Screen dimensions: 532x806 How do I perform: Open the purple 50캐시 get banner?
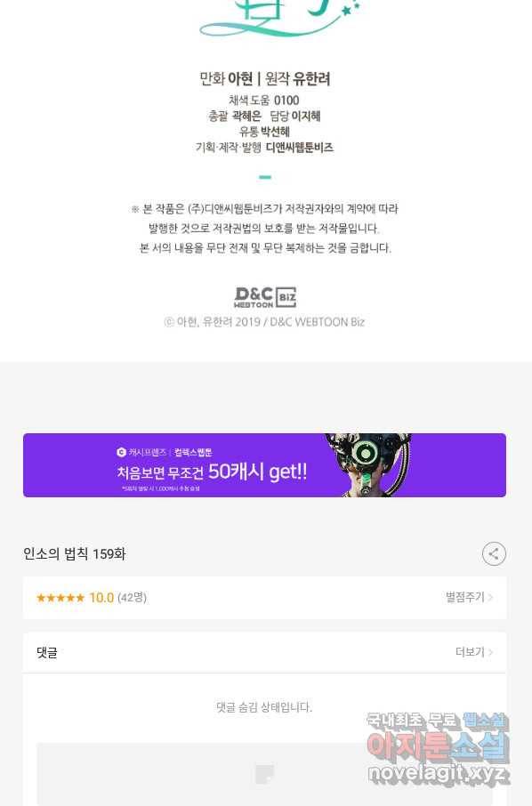pyautogui.click(x=265, y=465)
